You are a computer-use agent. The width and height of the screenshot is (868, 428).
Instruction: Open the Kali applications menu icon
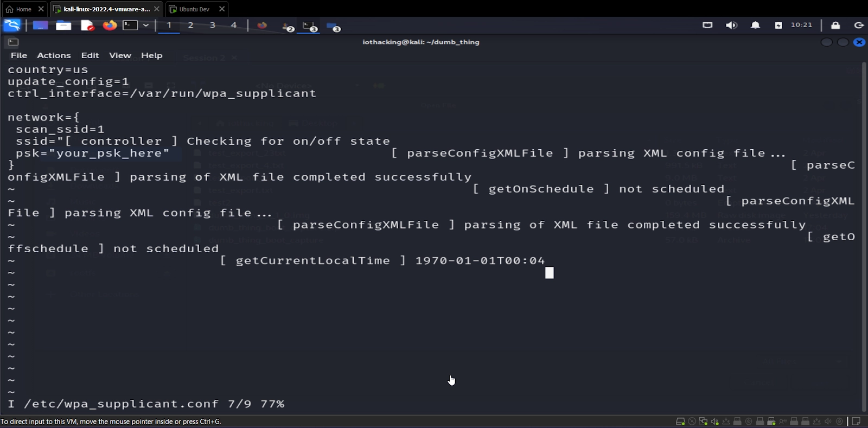12,25
